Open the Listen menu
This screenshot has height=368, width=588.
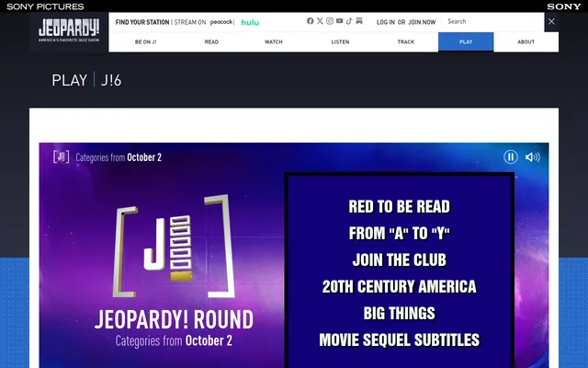tap(340, 41)
